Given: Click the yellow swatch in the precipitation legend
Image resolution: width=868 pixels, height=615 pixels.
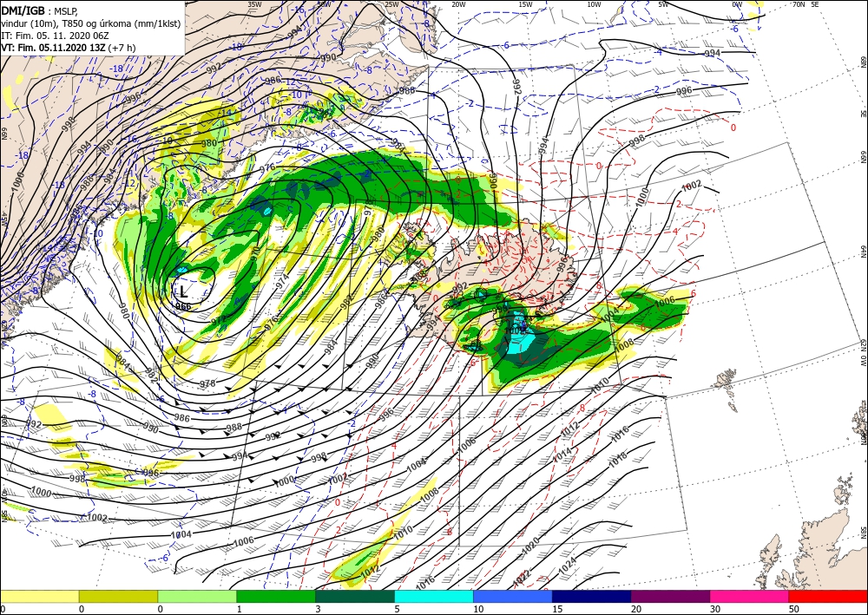Looking at the screenshot, I should [x=39, y=596].
